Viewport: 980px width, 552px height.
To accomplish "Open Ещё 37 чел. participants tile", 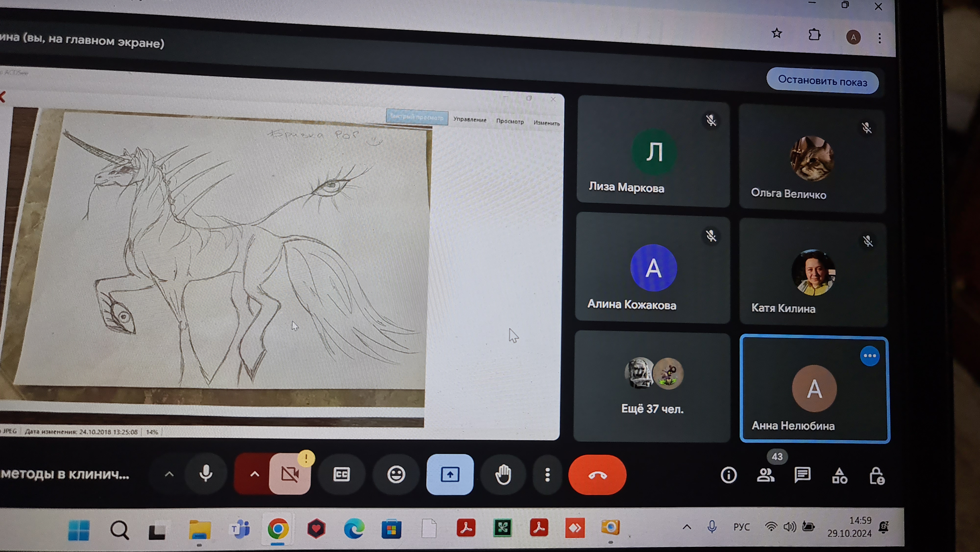I will 652,386.
